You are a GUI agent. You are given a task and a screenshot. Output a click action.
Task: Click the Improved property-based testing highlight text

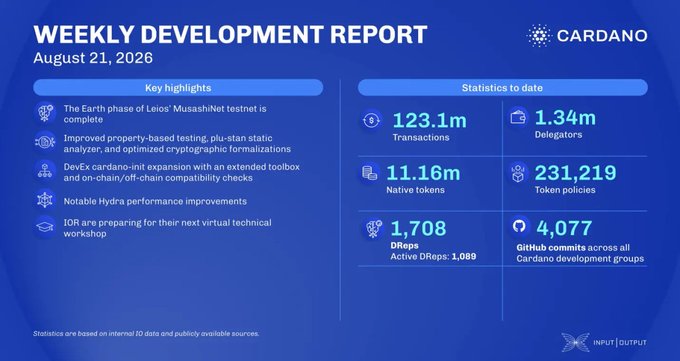(177, 144)
